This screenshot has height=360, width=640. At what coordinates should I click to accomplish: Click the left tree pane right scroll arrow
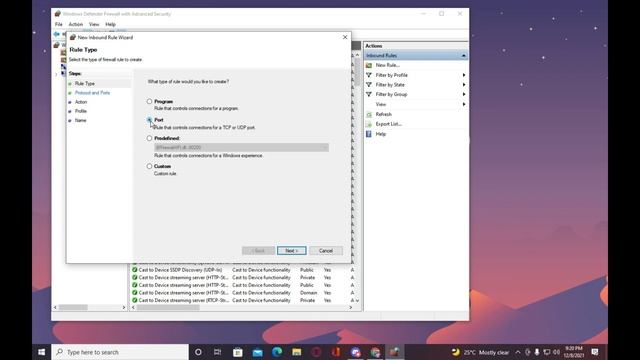(x=124, y=307)
